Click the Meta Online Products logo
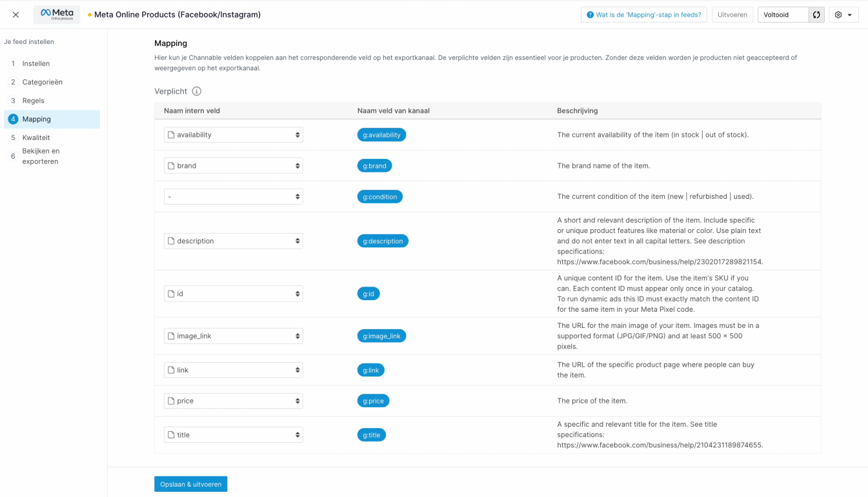This screenshot has height=497, width=868. coord(57,14)
